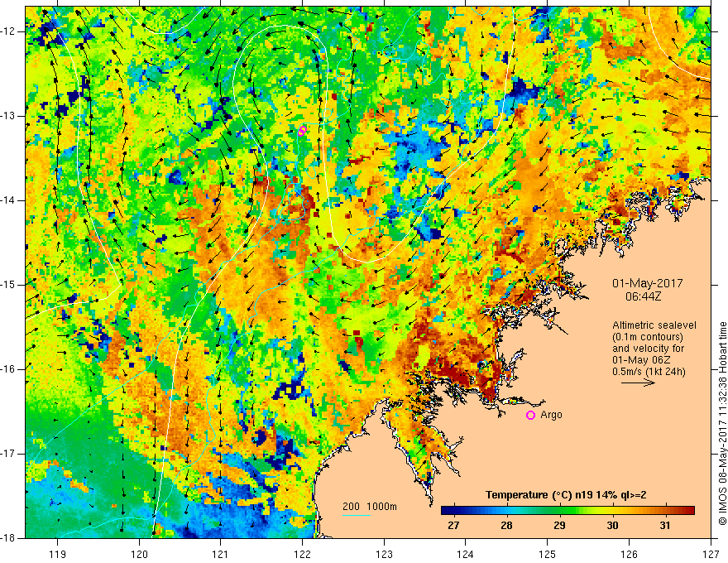The width and height of the screenshot is (728, 563).
Task: Click the 'Altimetric sealevel' label
Action: click(654, 325)
